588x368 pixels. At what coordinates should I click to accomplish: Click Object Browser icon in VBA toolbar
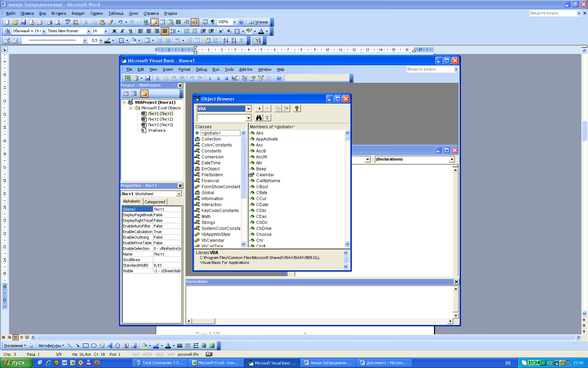[261, 78]
